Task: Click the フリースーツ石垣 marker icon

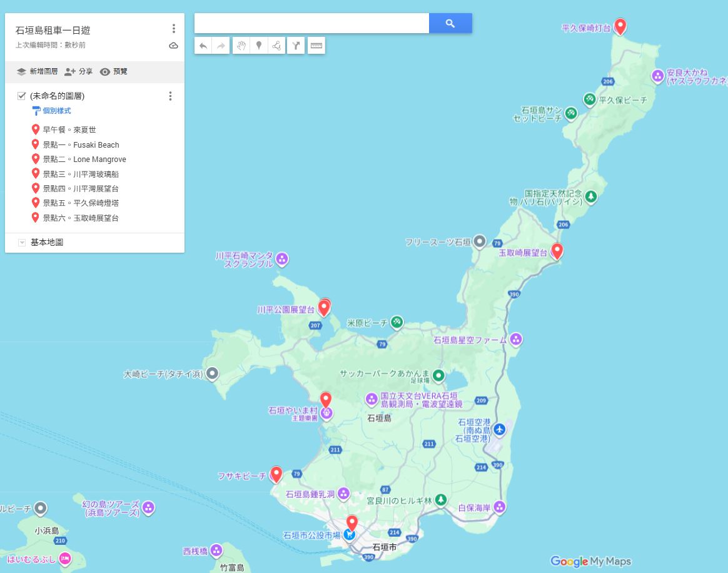Action: click(x=480, y=241)
